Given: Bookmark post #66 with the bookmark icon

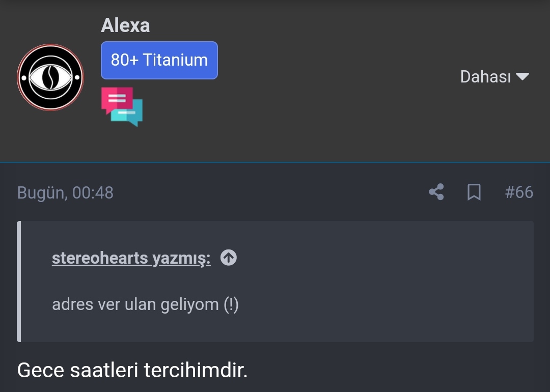Looking at the screenshot, I should pos(474,192).
